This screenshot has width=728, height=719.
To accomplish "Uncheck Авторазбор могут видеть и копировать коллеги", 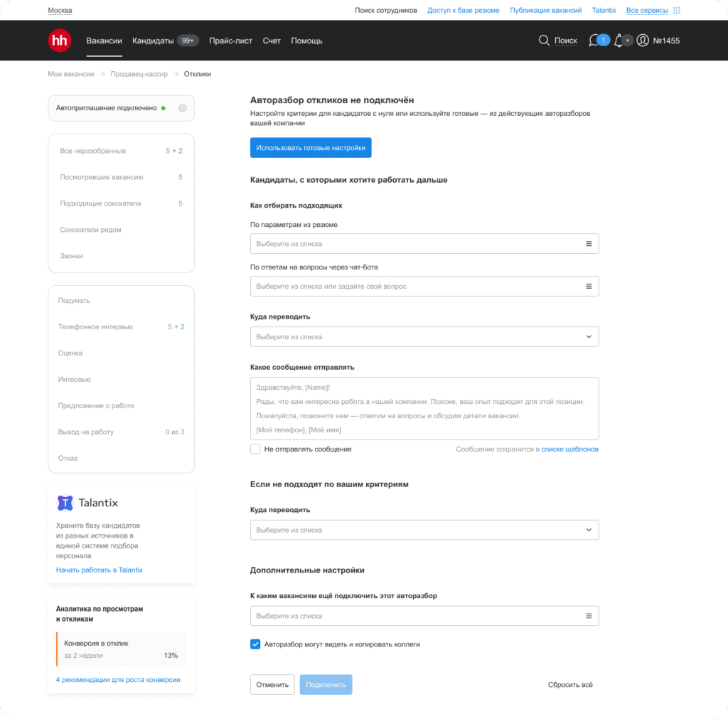I will pyautogui.click(x=255, y=644).
